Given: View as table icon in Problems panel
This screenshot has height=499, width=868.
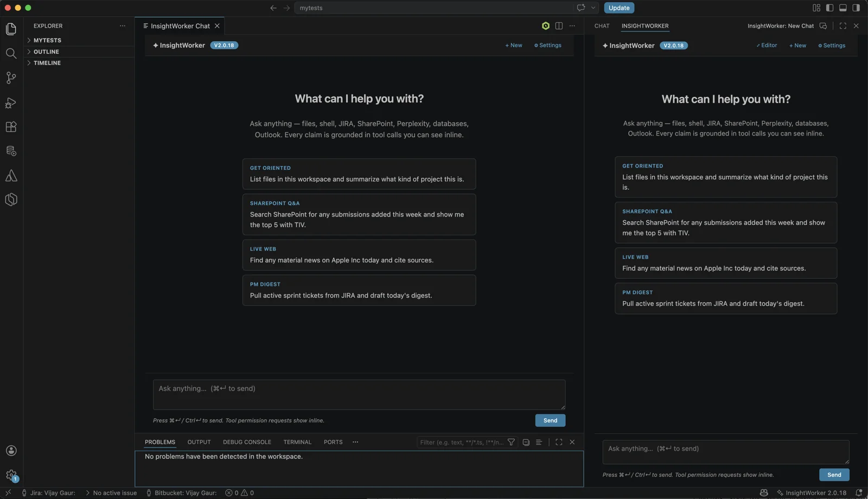Looking at the screenshot, I should [539, 442].
